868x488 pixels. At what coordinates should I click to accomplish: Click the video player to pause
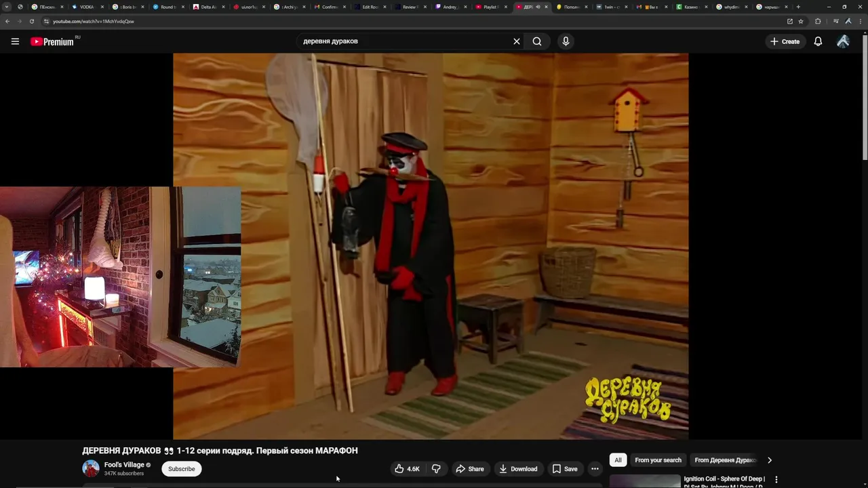click(431, 246)
